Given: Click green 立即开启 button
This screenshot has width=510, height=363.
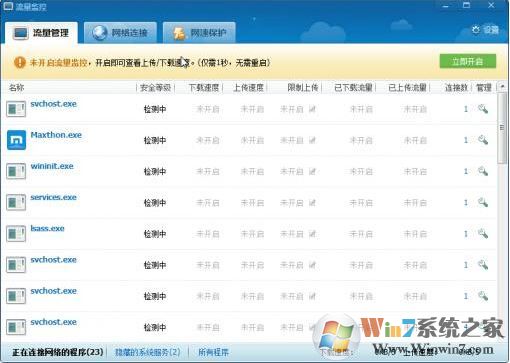Looking at the screenshot, I should pyautogui.click(x=468, y=61).
